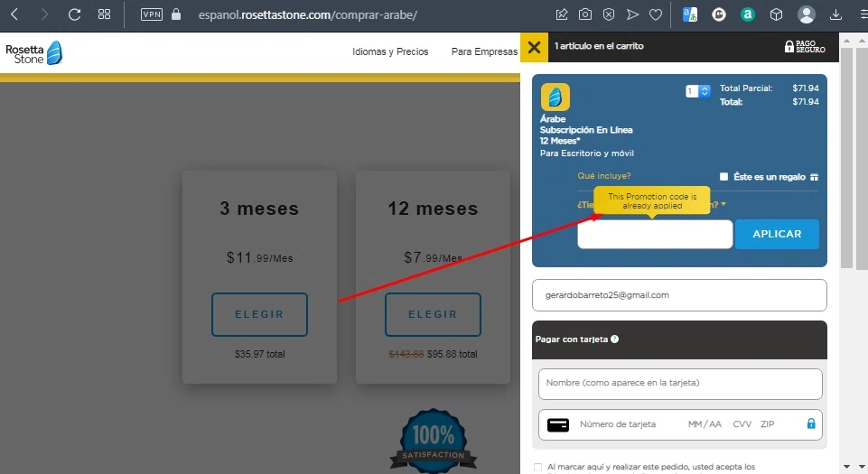
Task: Adjust the cart quantity stepper
Action: tap(697, 91)
